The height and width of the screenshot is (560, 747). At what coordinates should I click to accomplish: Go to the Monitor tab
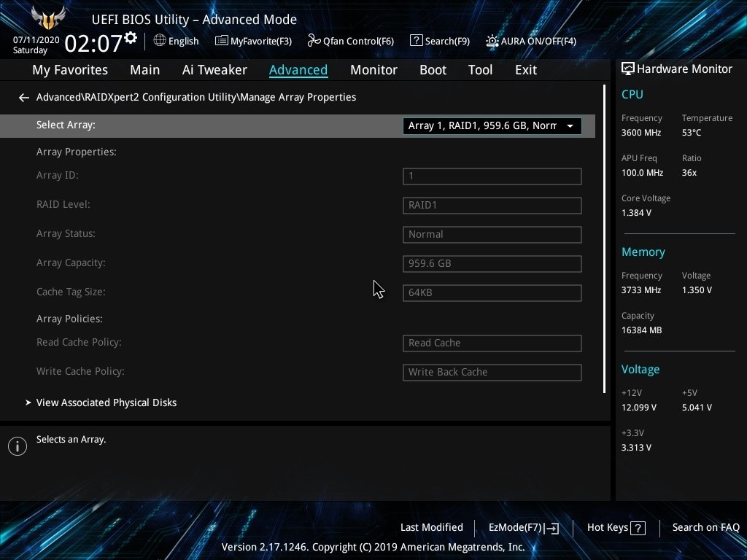point(373,70)
